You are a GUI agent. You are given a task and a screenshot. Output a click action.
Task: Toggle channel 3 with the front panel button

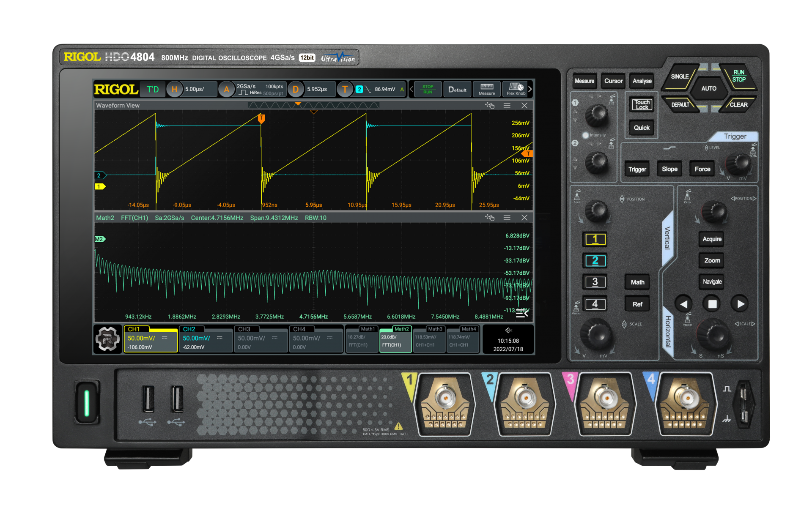(595, 282)
